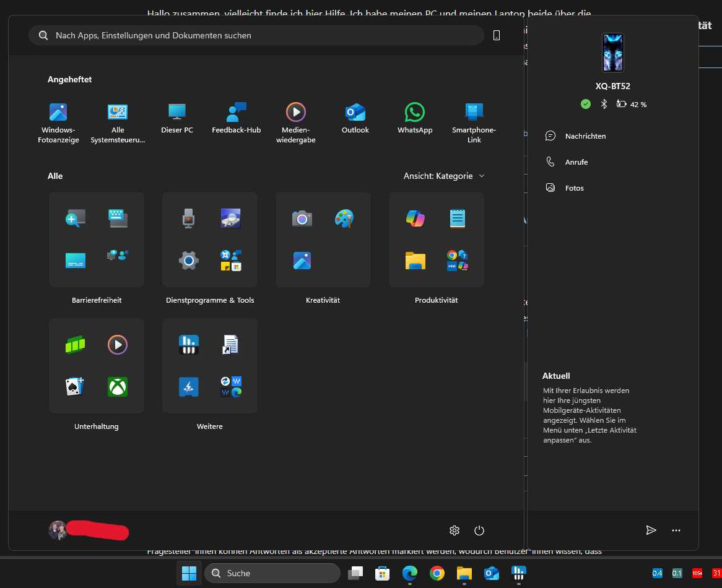Open power options button
This screenshot has width=722, height=588.
coord(479,530)
